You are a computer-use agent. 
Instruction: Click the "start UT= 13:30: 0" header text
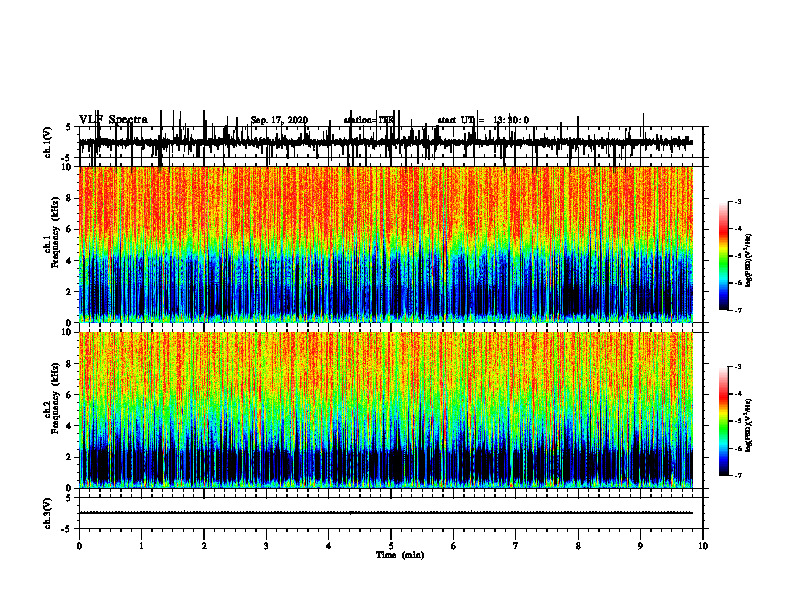tap(483, 120)
